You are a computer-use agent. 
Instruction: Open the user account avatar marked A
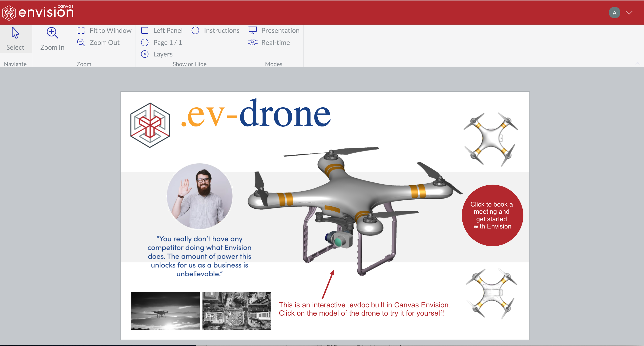(x=615, y=12)
